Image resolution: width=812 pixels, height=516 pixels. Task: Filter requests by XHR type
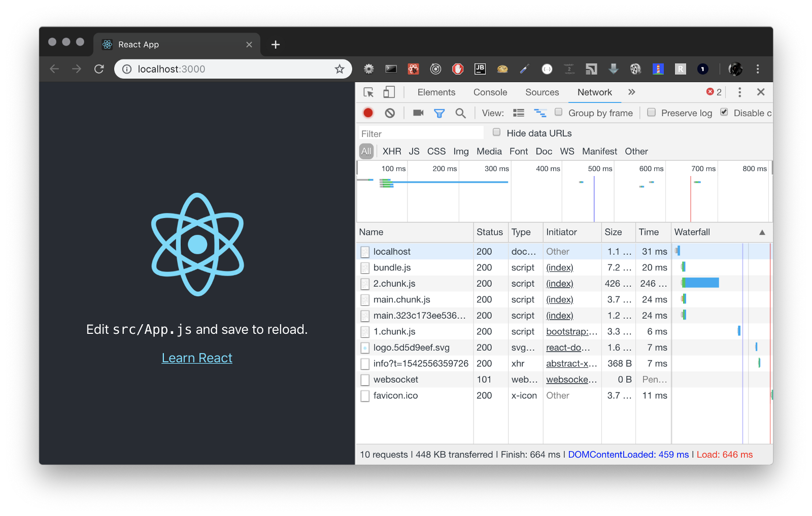pyautogui.click(x=391, y=151)
